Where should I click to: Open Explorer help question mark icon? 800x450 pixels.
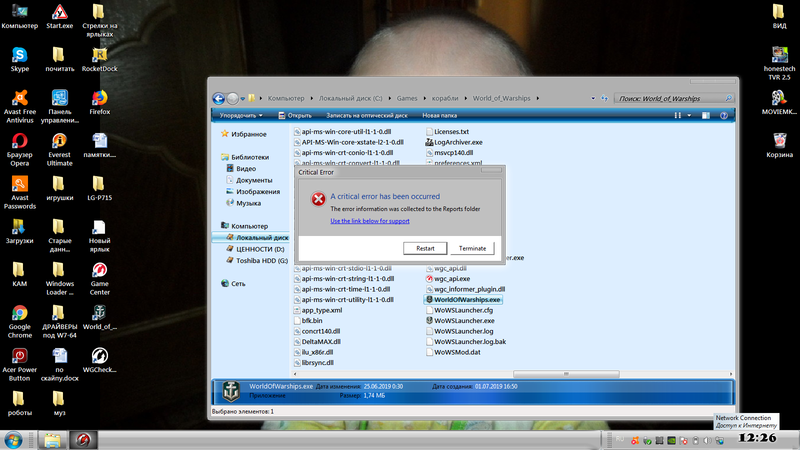pyautogui.click(x=723, y=116)
